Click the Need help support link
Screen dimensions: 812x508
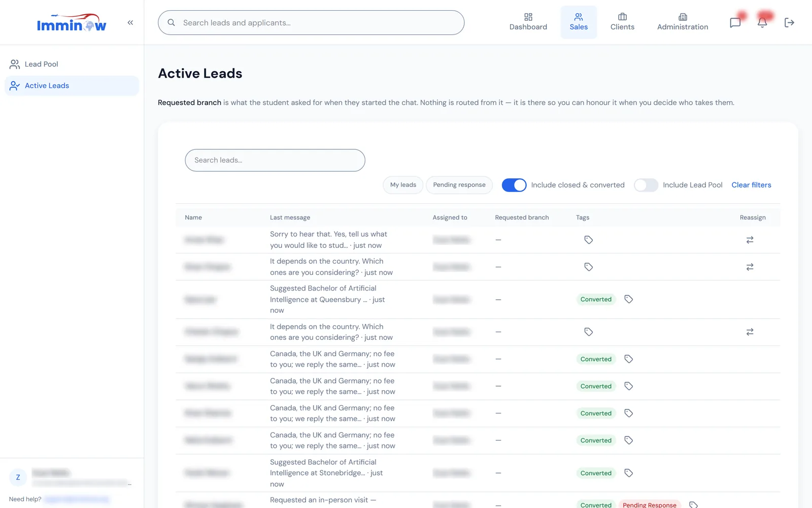coord(77,499)
